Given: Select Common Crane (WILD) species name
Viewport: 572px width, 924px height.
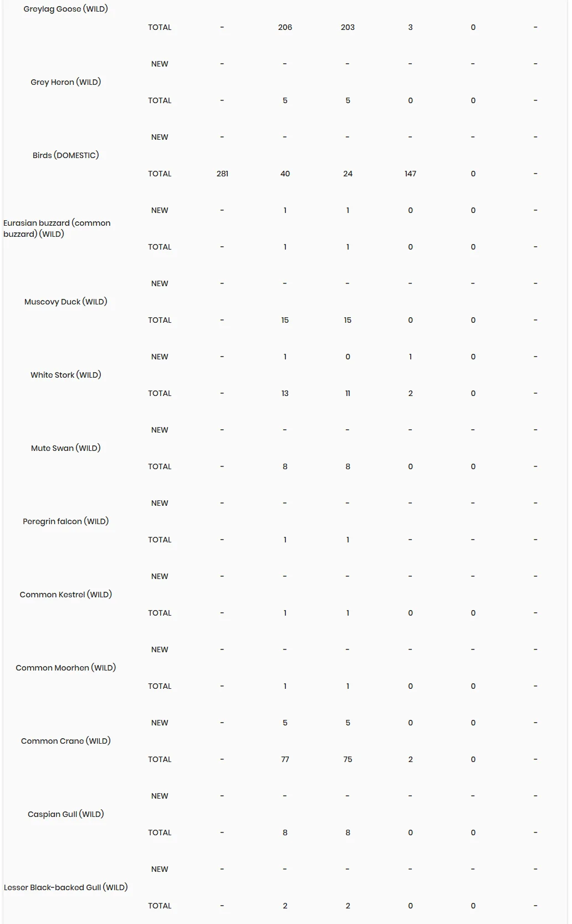Looking at the screenshot, I should tap(65, 741).
